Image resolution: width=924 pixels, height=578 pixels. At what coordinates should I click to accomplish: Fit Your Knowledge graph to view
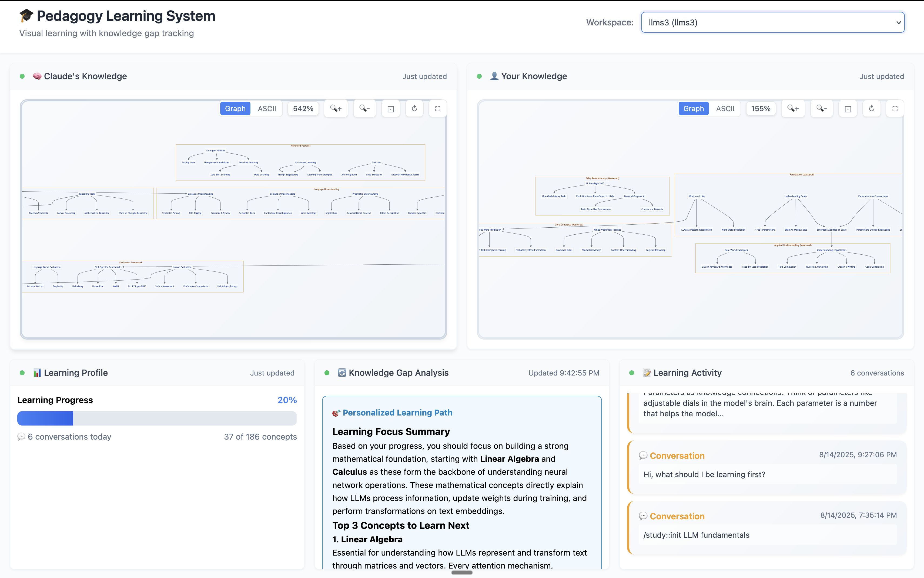click(848, 109)
